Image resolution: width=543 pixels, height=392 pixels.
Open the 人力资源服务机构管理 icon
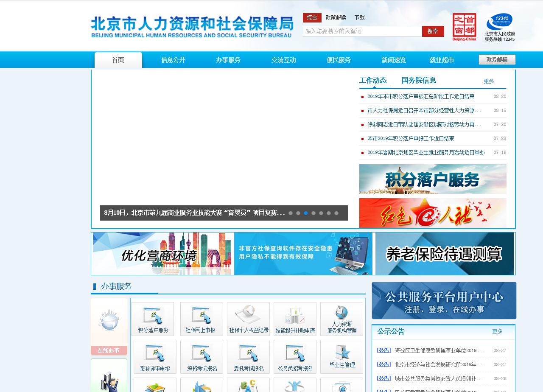point(342,319)
